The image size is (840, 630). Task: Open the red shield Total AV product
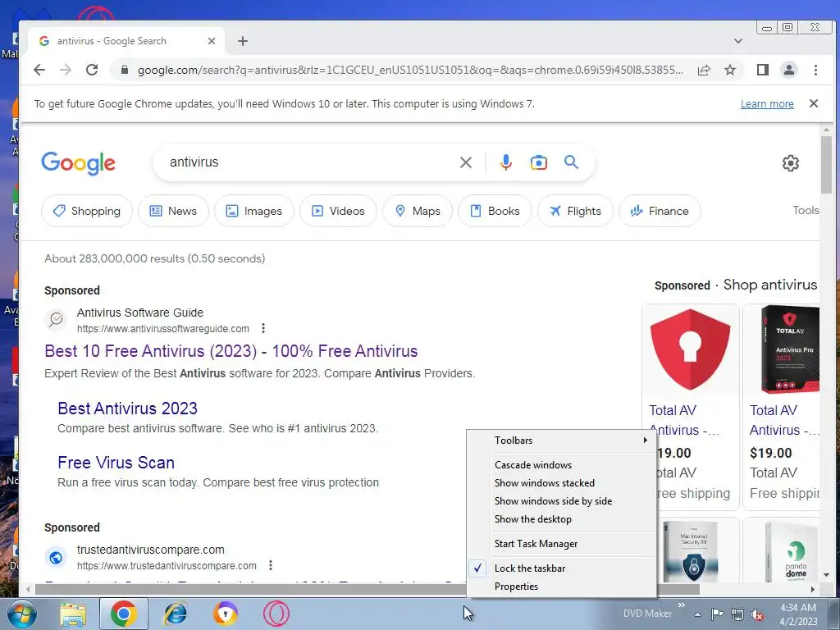tap(690, 349)
